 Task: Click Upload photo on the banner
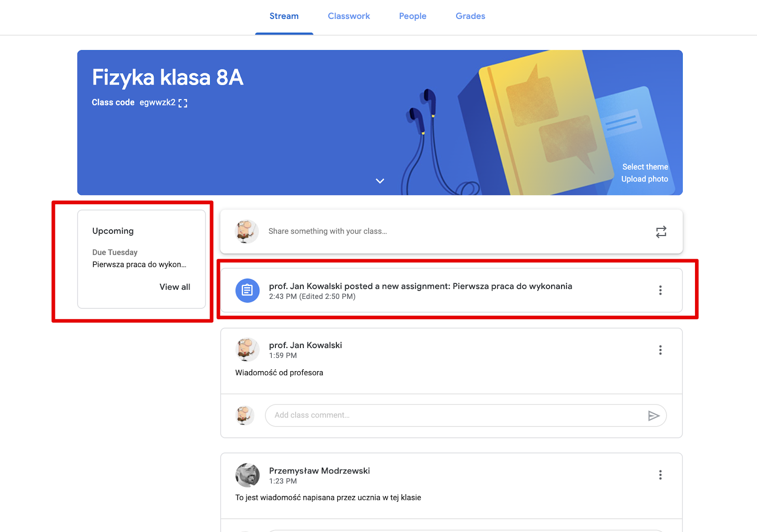pos(644,179)
